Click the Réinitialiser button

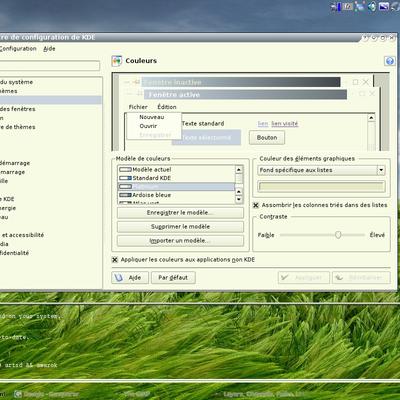(361, 278)
